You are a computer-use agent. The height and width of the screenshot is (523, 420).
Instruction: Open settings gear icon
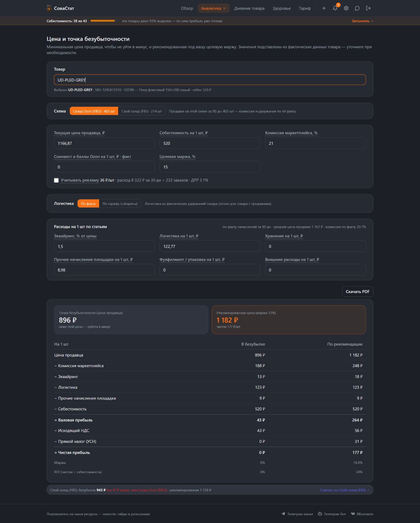point(346,8)
